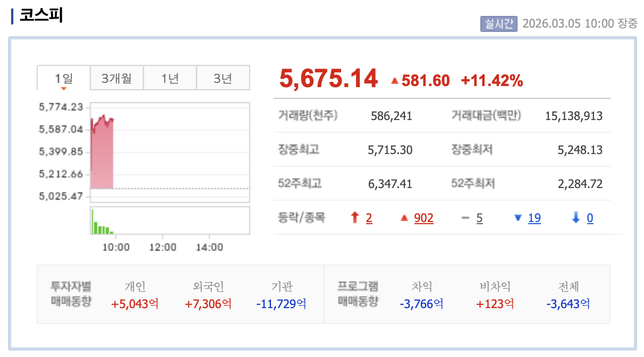Click the red upper-limit arrow icon

(354, 217)
